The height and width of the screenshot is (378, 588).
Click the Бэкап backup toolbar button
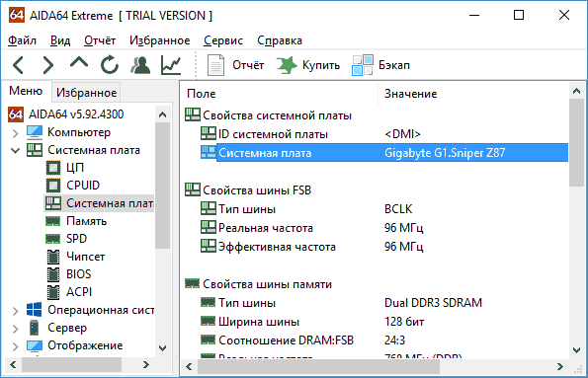(x=380, y=65)
